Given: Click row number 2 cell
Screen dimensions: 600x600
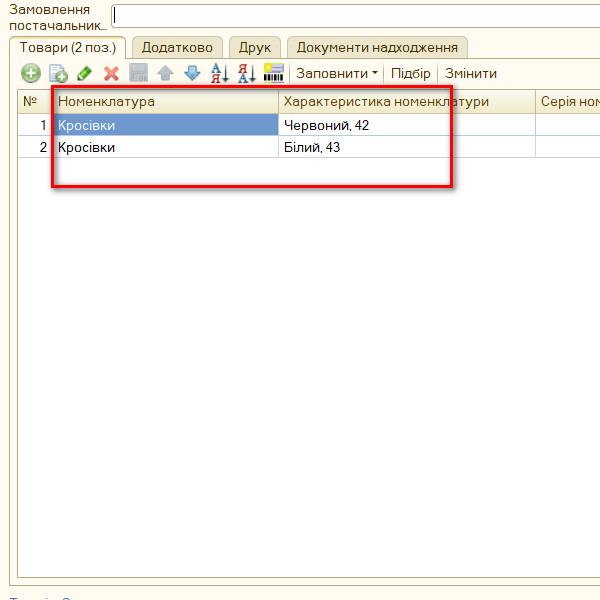Looking at the screenshot, I should (35, 147).
